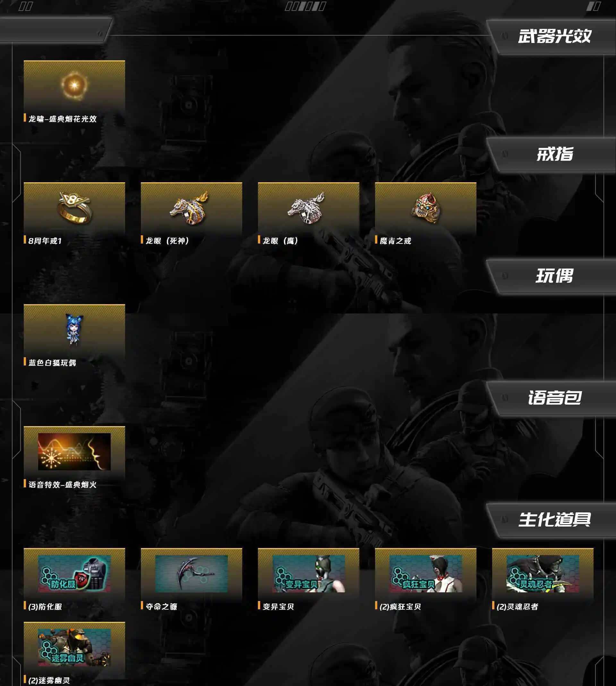The width and height of the screenshot is (616, 686).
Task: Select the 龙啸-盛典烟花光效 weapon effect icon
Action: pos(74,86)
